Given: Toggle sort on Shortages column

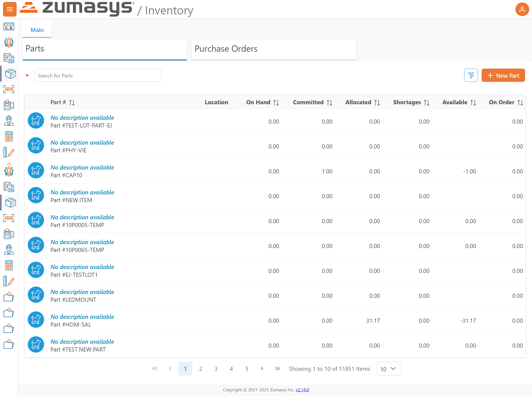Looking at the screenshot, I should [x=427, y=103].
